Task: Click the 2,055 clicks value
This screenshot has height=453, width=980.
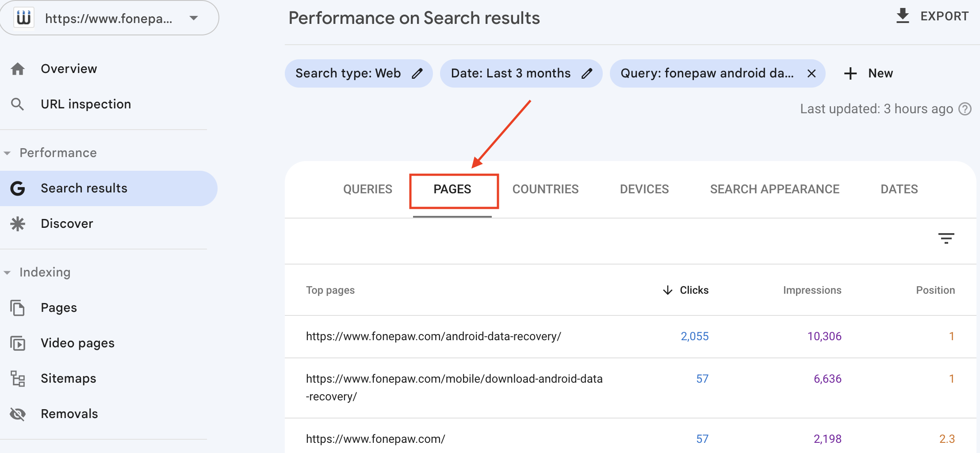Action: tap(694, 337)
